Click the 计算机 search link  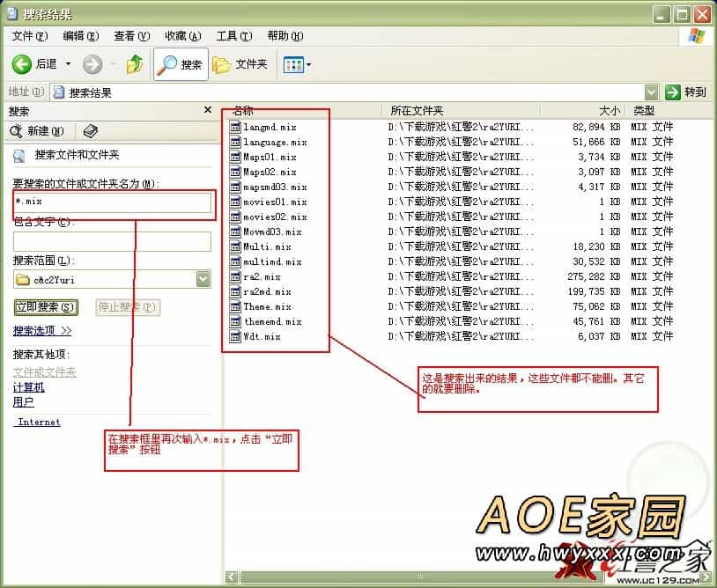[x=28, y=387]
